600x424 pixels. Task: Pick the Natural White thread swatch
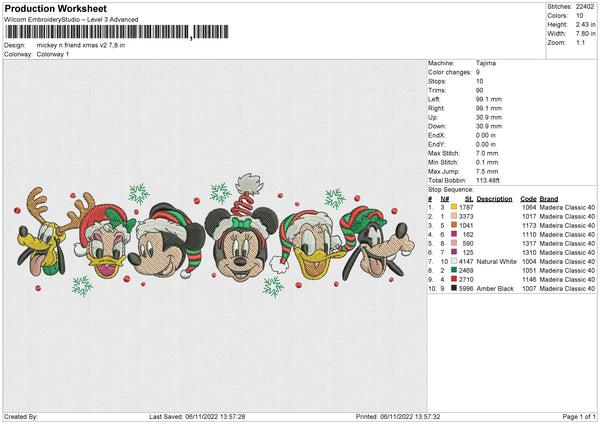pos(454,261)
